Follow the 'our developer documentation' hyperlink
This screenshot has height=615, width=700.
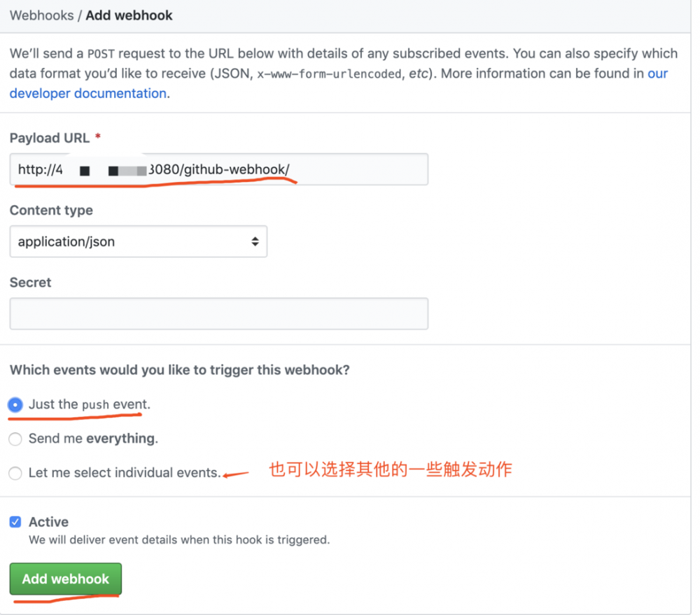pos(88,92)
